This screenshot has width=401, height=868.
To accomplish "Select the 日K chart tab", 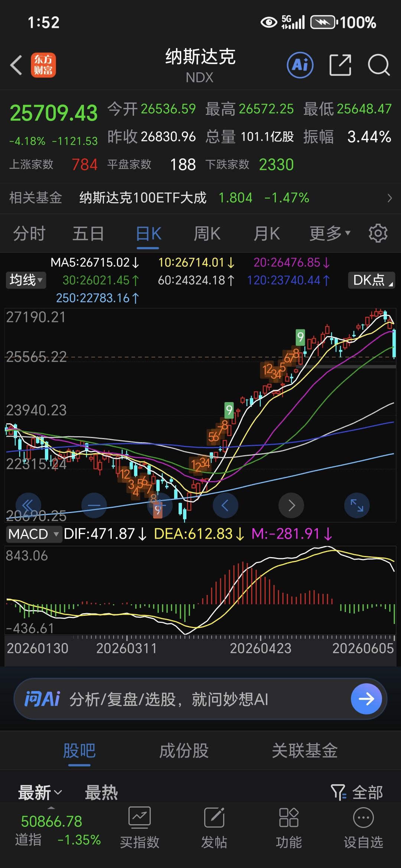I will click(148, 233).
